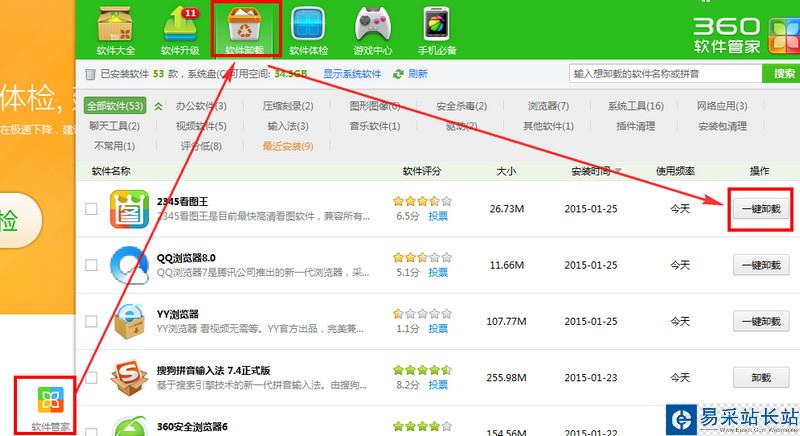Tick the checkbox for QQ浏览器8.0
The width and height of the screenshot is (800, 436).
point(91,265)
